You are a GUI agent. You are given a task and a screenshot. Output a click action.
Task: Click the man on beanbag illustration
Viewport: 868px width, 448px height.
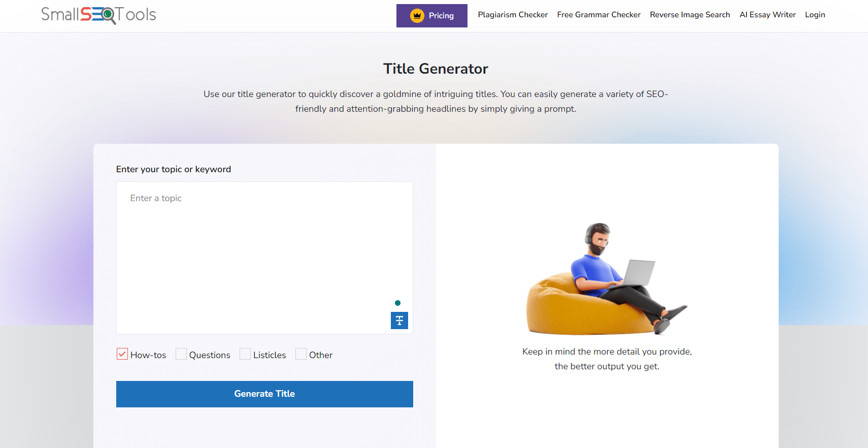607,279
